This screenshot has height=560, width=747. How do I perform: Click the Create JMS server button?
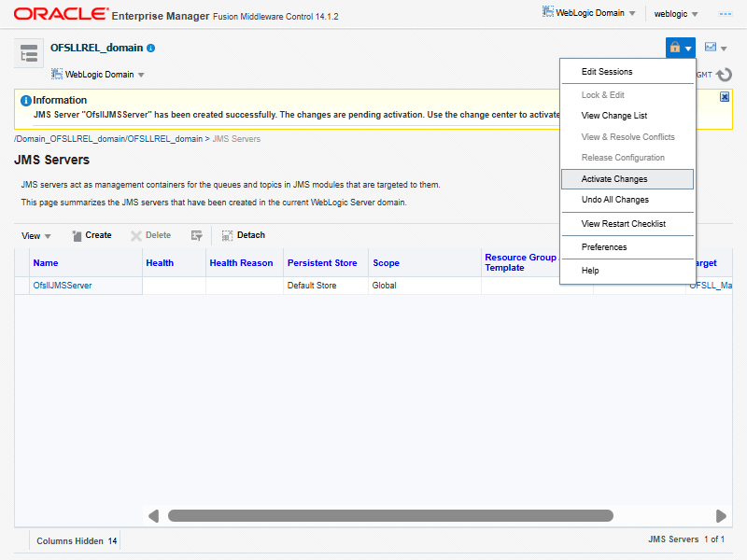[92, 235]
